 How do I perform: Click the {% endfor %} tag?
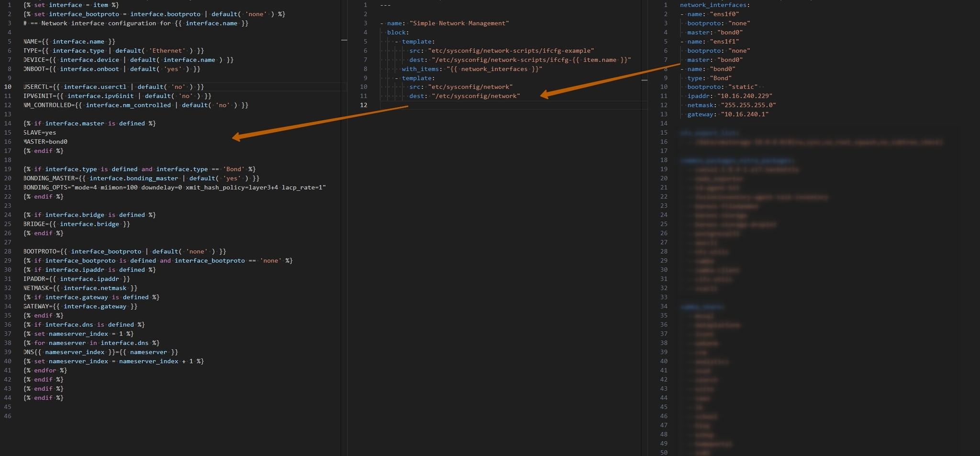click(x=45, y=370)
